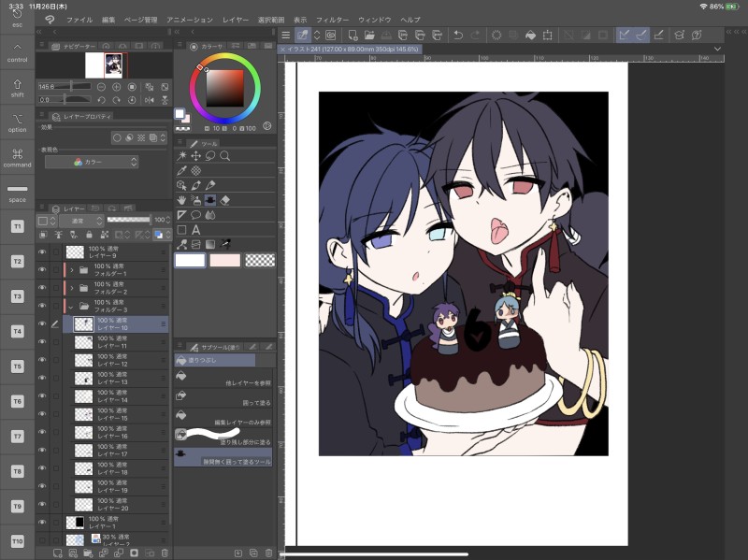This screenshot has height=560, width=748.
Task: Tap the control modifier key button
Action: (17, 52)
